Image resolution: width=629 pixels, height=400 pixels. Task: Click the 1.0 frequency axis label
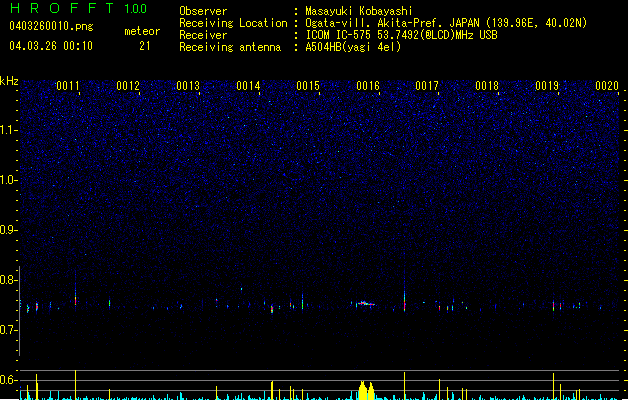coord(9,180)
